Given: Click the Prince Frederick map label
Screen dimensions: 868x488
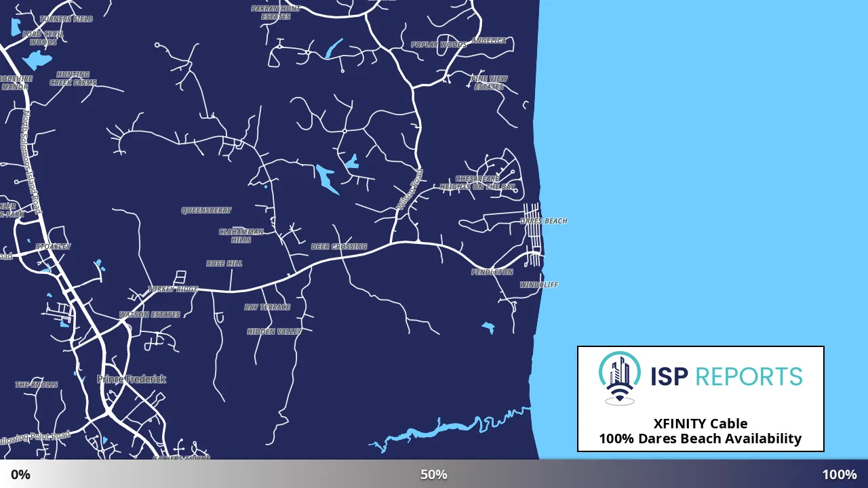Looking at the screenshot, I should click(x=132, y=379).
